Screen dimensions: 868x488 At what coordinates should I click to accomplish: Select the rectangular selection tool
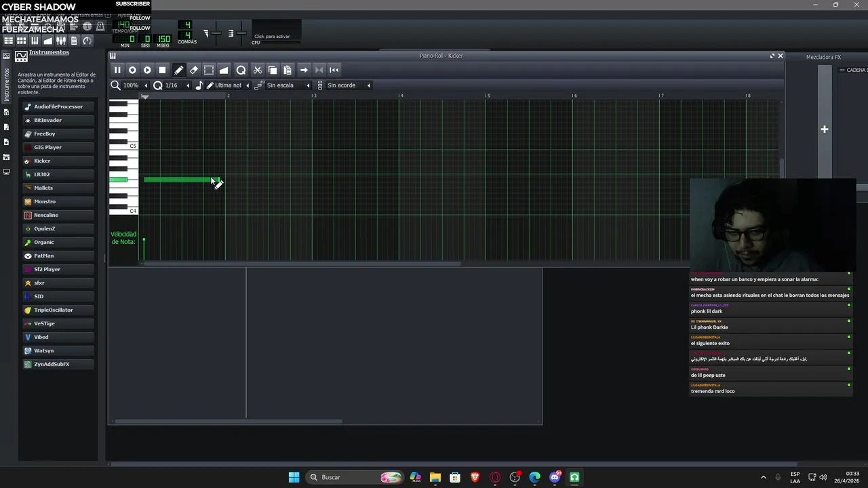pyautogui.click(x=209, y=70)
